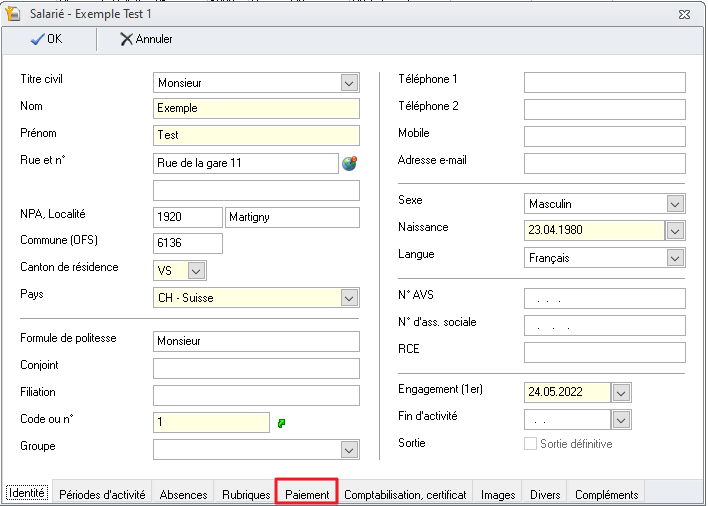Click the N° AVS input field
Screen dimensions: 708x506
tap(604, 299)
